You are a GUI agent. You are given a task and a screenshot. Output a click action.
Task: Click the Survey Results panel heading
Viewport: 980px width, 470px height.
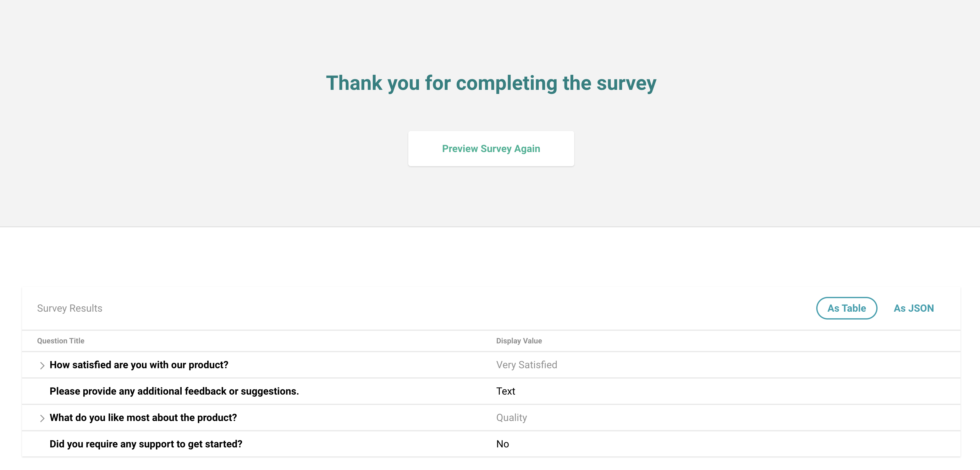(70, 308)
